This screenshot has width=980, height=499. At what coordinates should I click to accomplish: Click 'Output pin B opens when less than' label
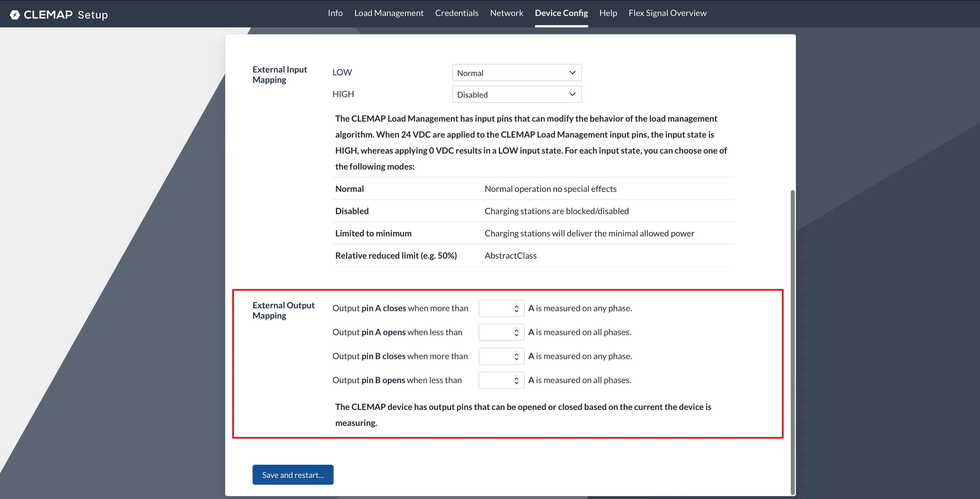[397, 380]
